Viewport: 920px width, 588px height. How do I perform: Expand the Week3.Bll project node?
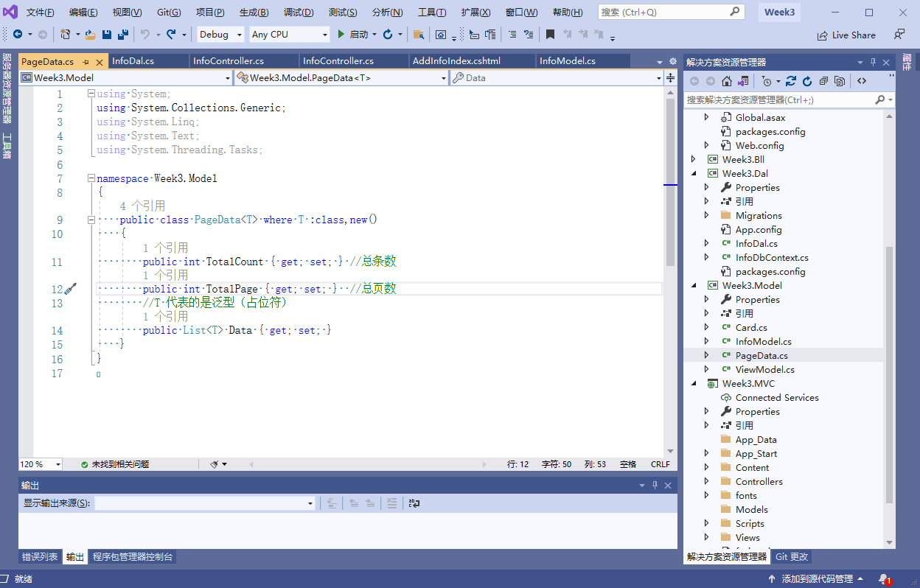693,159
